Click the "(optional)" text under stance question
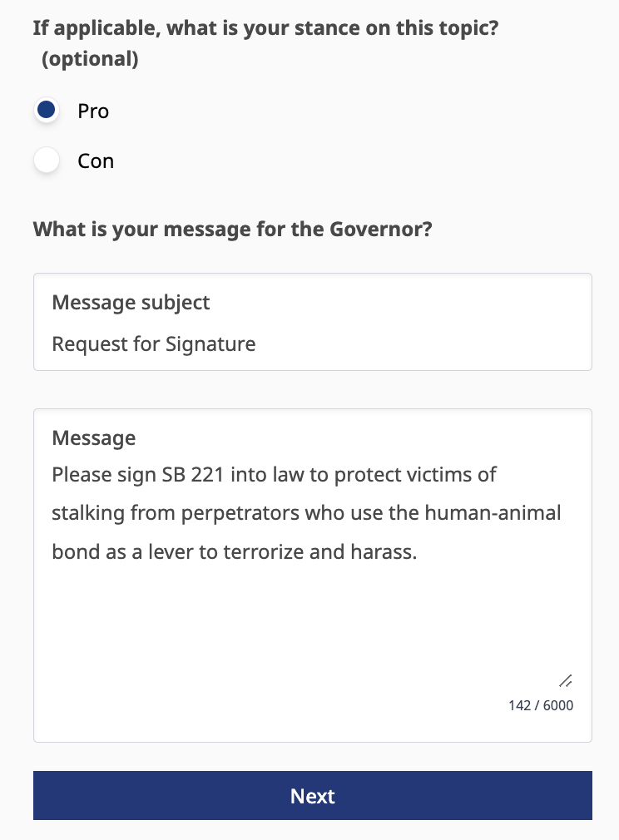Viewport: 619px width, 840px height. [89, 59]
